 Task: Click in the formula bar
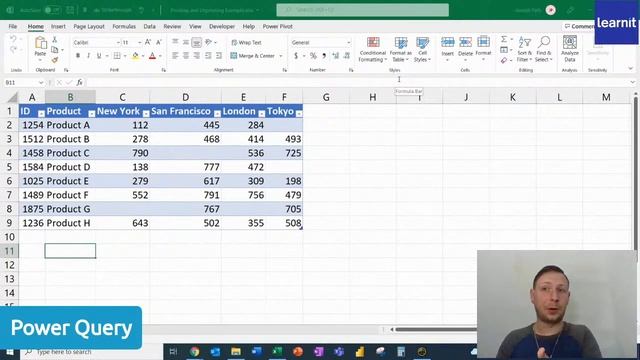click(358, 82)
